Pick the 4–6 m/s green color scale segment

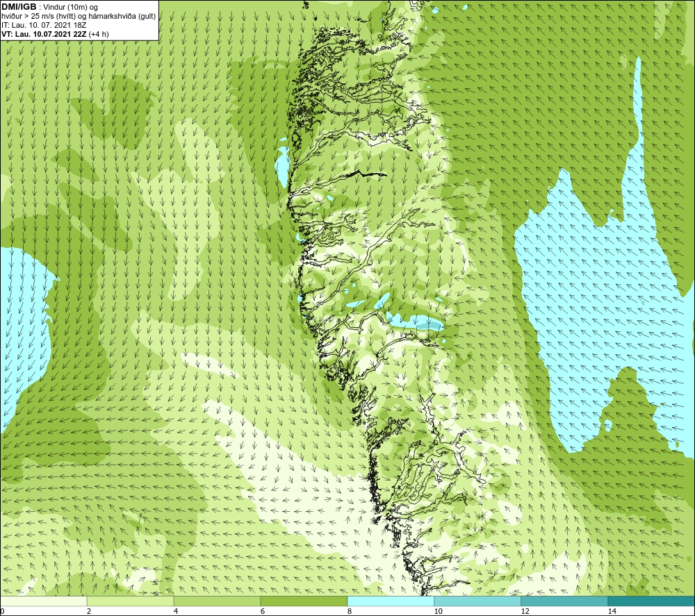tap(217, 601)
